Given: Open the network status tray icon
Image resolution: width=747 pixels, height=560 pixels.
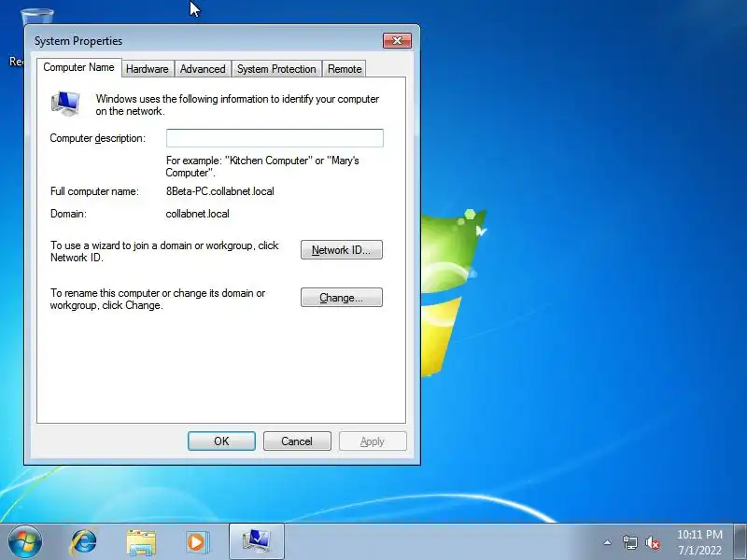Looking at the screenshot, I should click(x=629, y=542).
